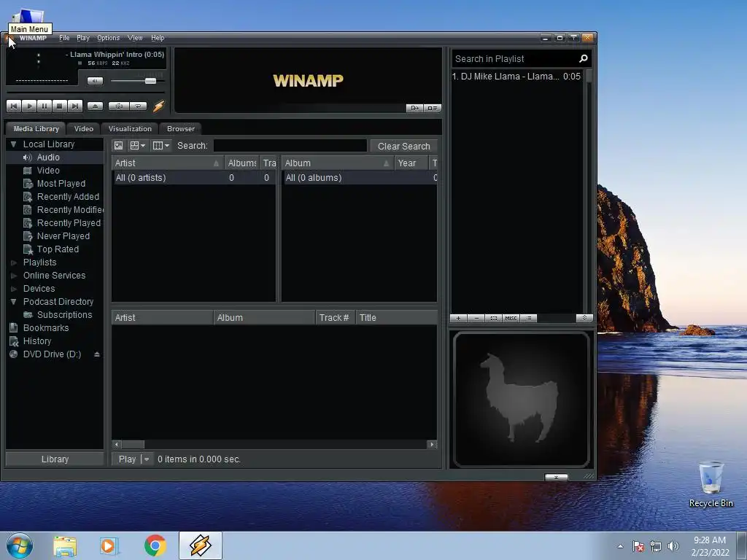Click the playlist search magnifier icon
The image size is (747, 560).
(584, 58)
